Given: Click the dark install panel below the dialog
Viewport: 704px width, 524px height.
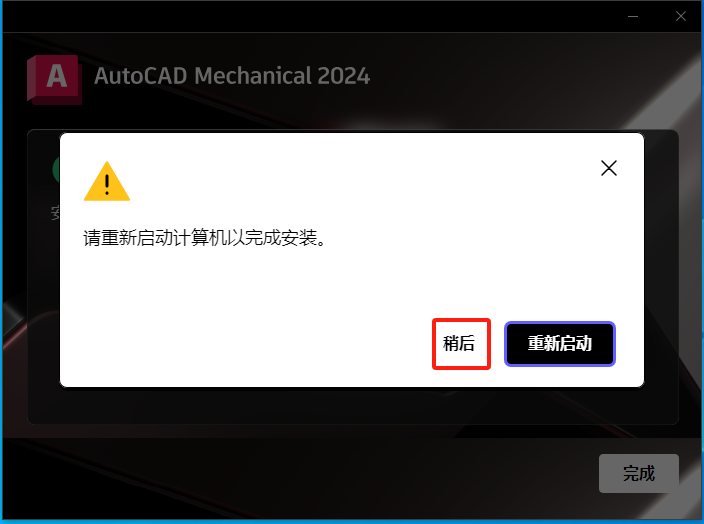Looking at the screenshot, I should 353,405.
